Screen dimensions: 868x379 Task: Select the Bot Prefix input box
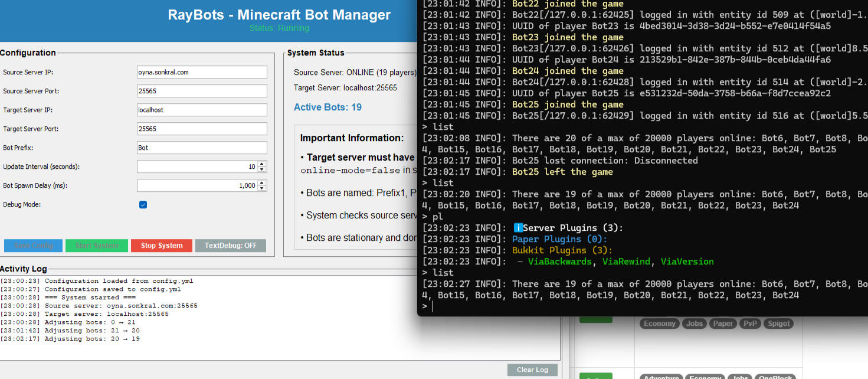click(202, 148)
